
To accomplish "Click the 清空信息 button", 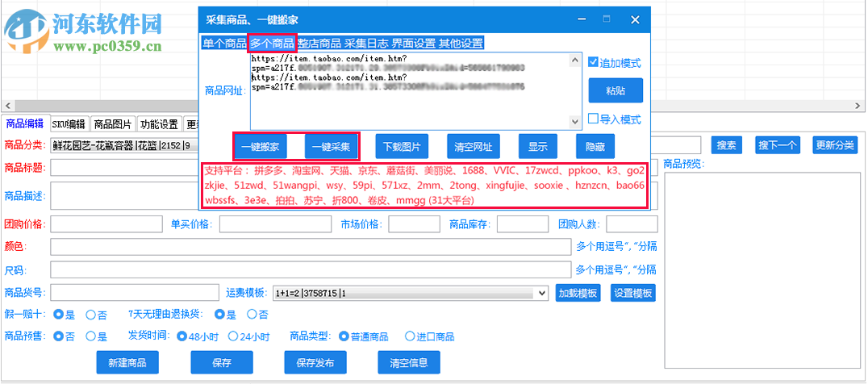I will (x=409, y=363).
